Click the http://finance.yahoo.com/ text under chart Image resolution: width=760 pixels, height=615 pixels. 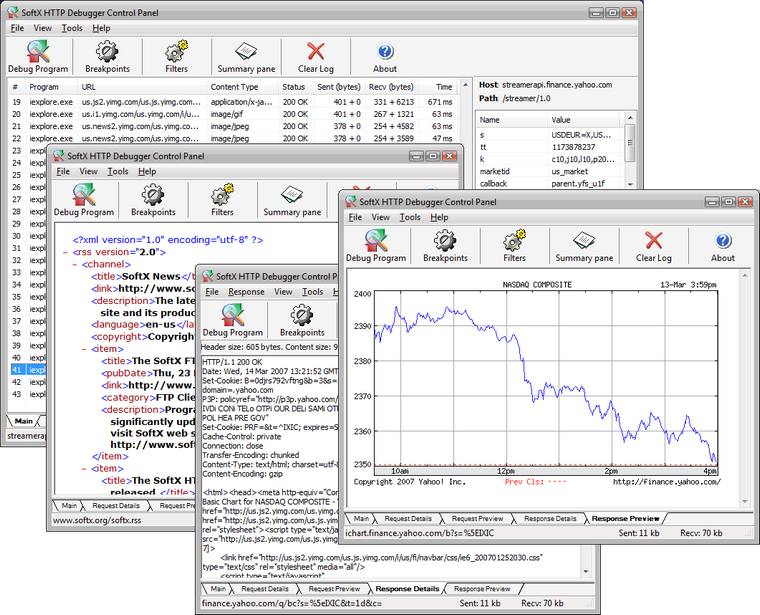tap(666, 482)
